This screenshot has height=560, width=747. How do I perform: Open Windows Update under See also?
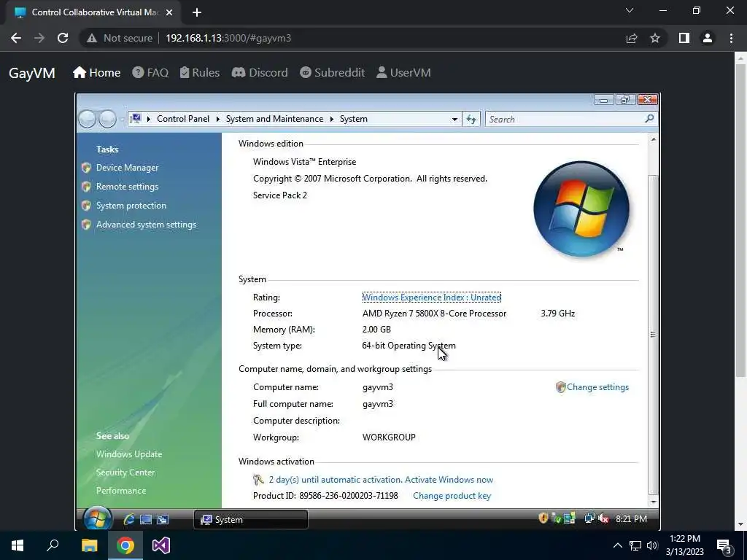(x=129, y=454)
